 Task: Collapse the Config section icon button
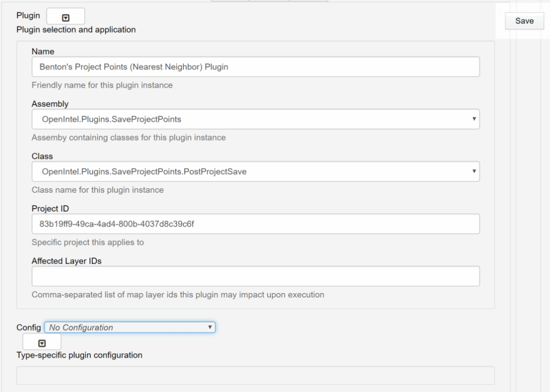41,342
